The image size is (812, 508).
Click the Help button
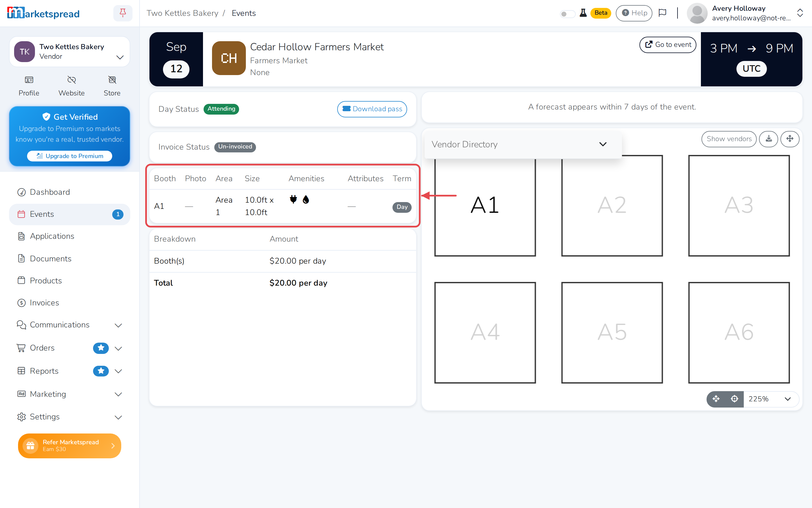click(634, 13)
